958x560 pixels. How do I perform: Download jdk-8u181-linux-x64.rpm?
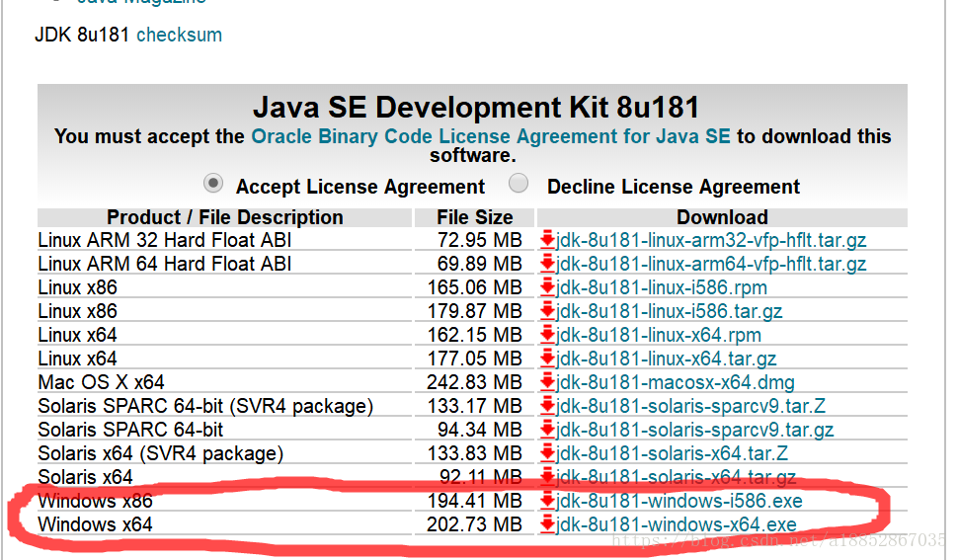pos(659,335)
